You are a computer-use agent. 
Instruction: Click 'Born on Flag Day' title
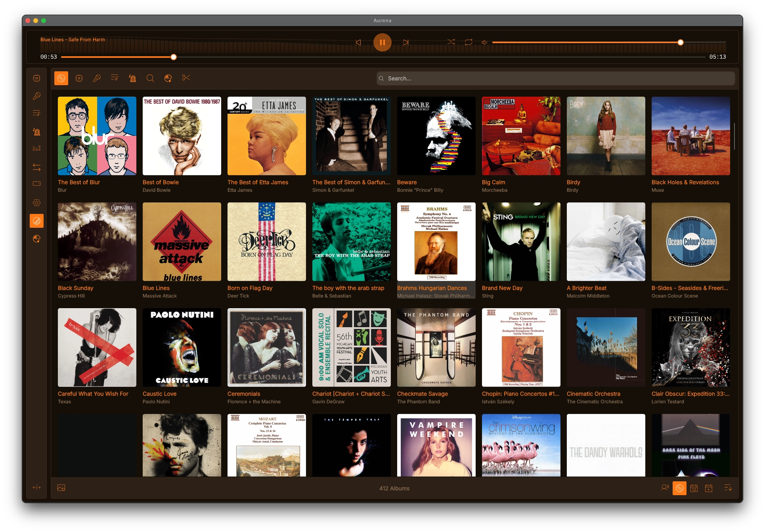click(250, 288)
